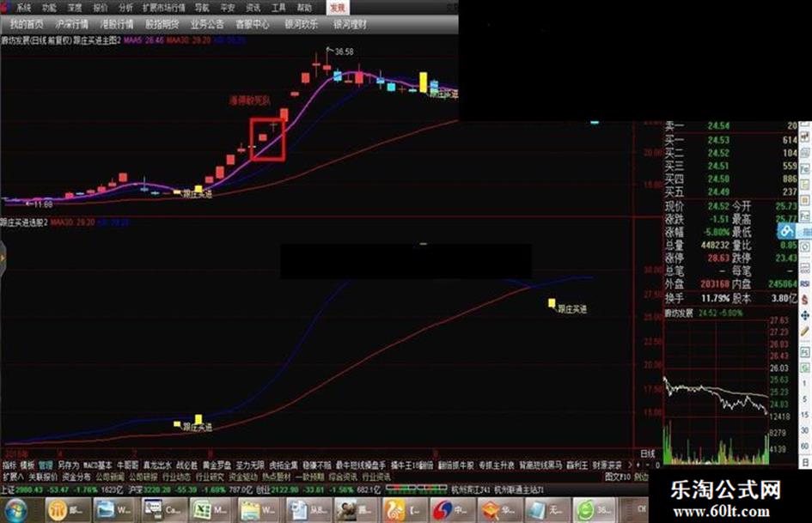The height and width of the screenshot is (523, 812).
Task: Open 行业动态 industry news
Action: tap(177, 477)
